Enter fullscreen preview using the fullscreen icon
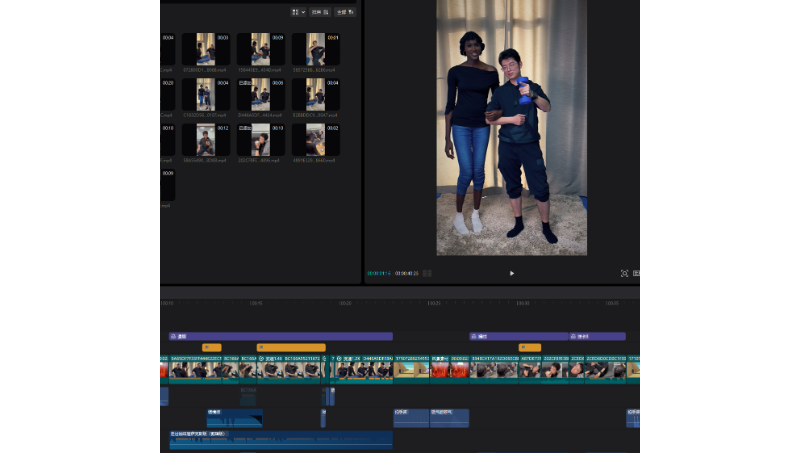The width and height of the screenshot is (800, 453). pos(624,273)
